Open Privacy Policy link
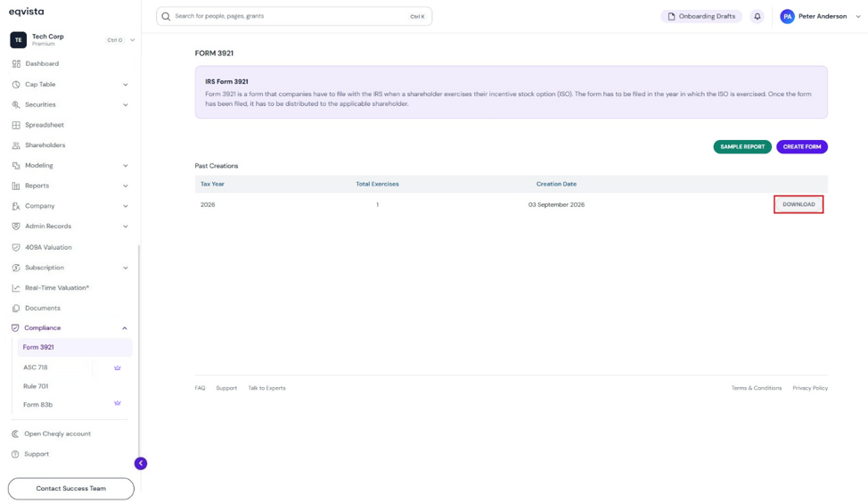This screenshot has height=504, width=868. click(x=810, y=388)
